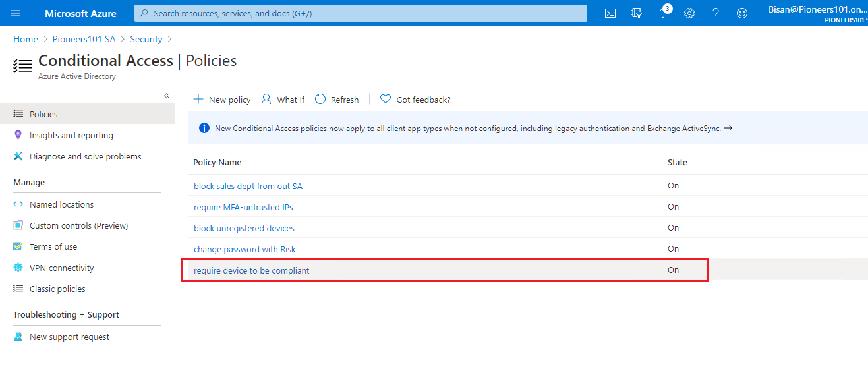Click State On for require MFA-untrusted IPs

pos(673,206)
